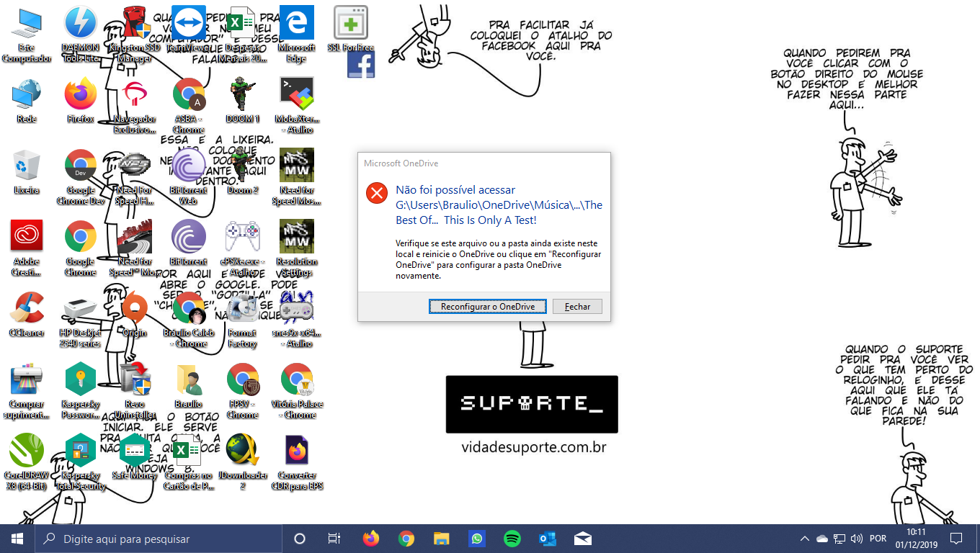Select Kaspersky Total Security icon
The image size is (980, 553).
[81, 464]
